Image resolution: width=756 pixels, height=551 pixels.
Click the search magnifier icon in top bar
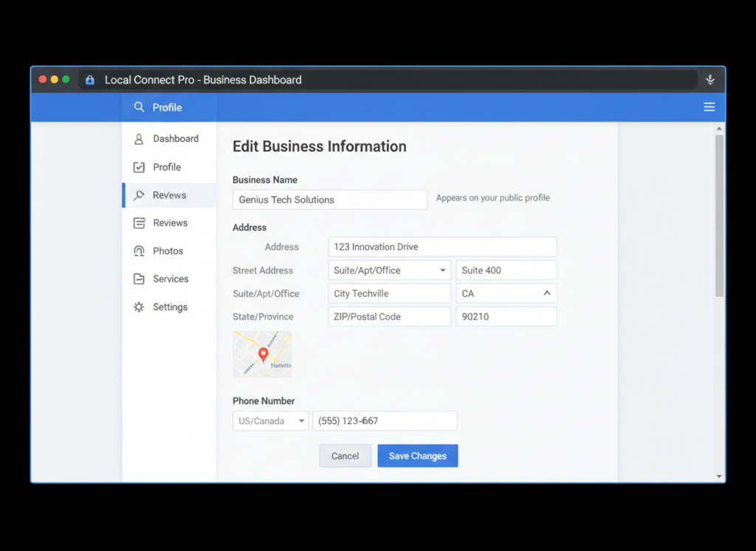[138, 107]
